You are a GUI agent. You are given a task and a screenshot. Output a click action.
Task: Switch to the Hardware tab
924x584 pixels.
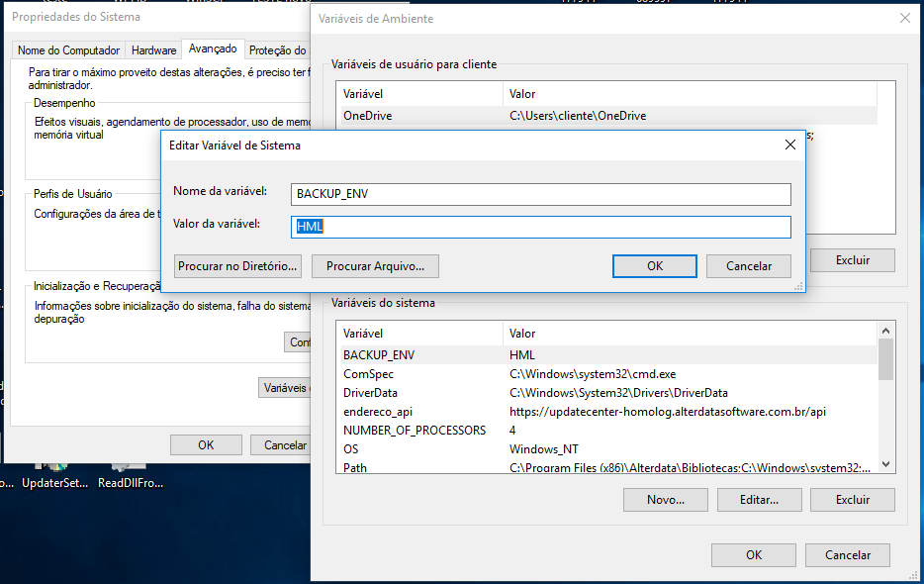[x=153, y=50]
